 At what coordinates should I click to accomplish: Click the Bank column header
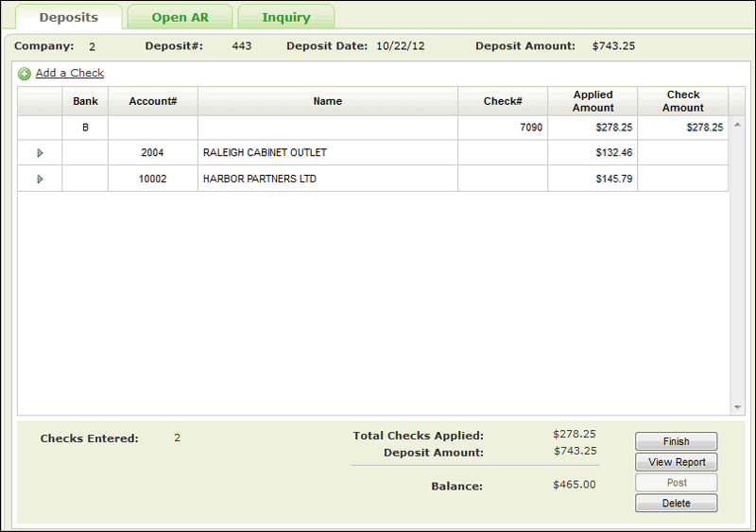point(85,101)
